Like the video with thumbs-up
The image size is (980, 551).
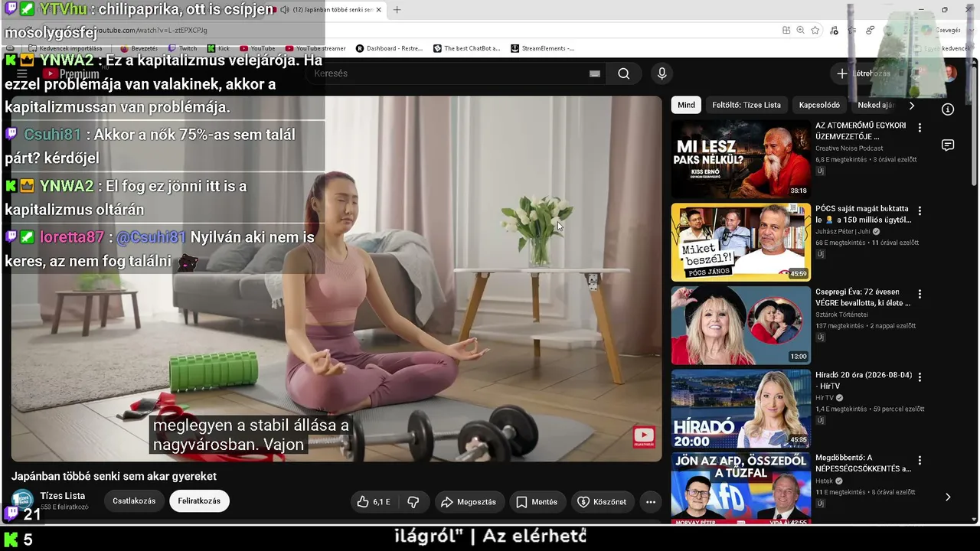(x=374, y=502)
